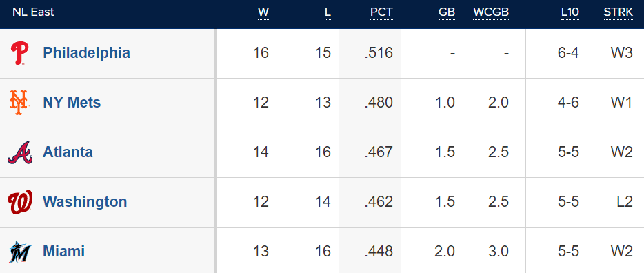This screenshot has width=644, height=273.
Task: Click the NL East division heading
Action: click(x=33, y=12)
